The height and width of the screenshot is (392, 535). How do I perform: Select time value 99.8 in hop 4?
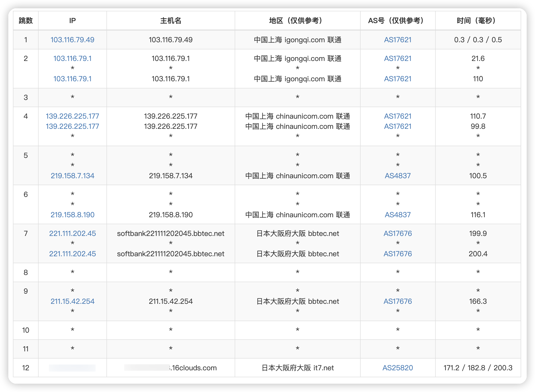[478, 126]
